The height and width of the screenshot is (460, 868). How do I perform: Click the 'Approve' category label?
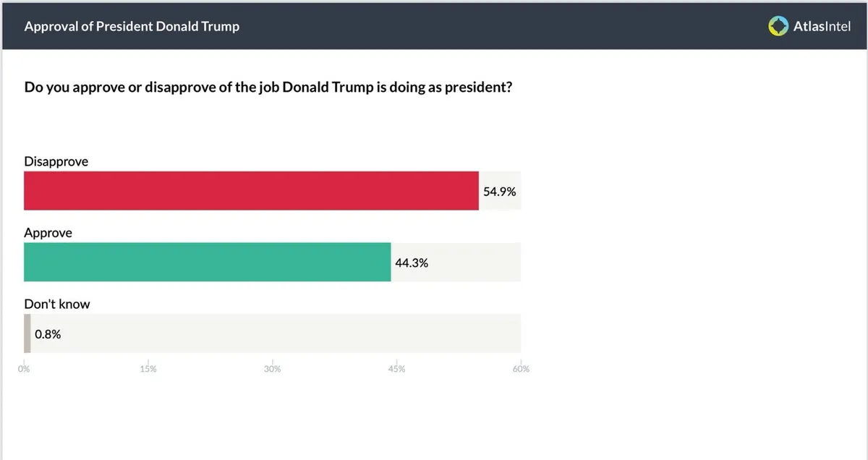pyautogui.click(x=48, y=233)
